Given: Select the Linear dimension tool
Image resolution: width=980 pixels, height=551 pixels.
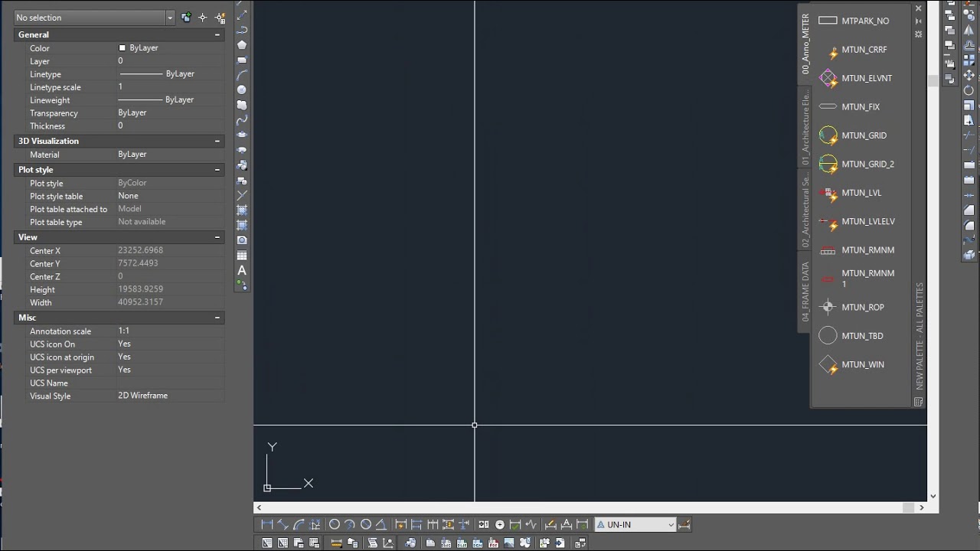Looking at the screenshot, I should tap(267, 524).
